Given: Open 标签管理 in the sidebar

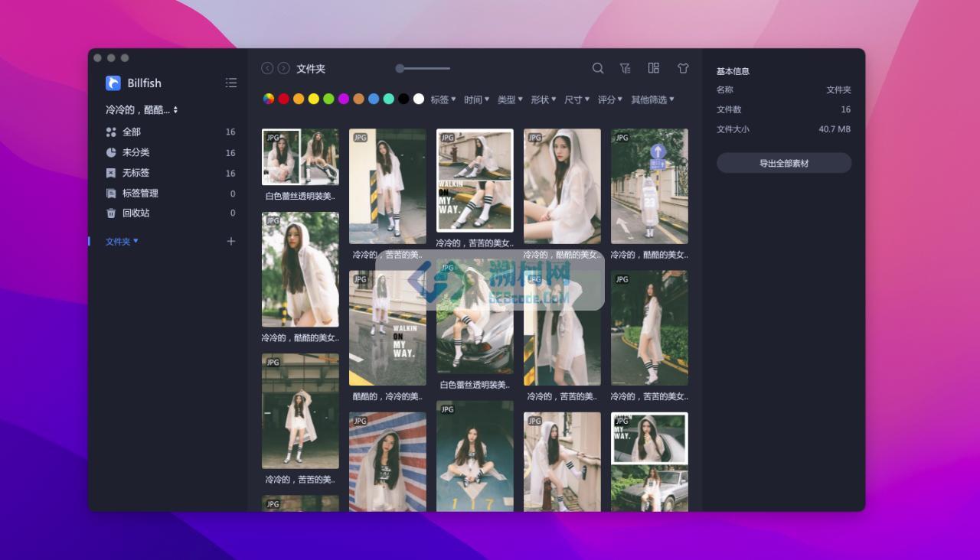Looking at the screenshot, I should coord(171,194).
